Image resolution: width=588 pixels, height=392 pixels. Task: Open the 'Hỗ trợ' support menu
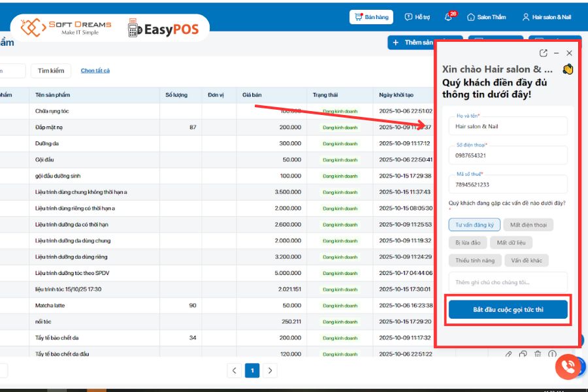click(417, 17)
